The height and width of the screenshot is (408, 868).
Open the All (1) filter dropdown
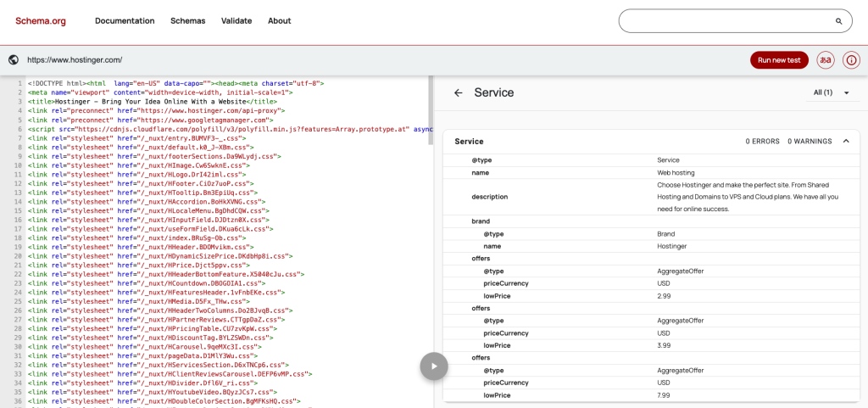(x=831, y=92)
